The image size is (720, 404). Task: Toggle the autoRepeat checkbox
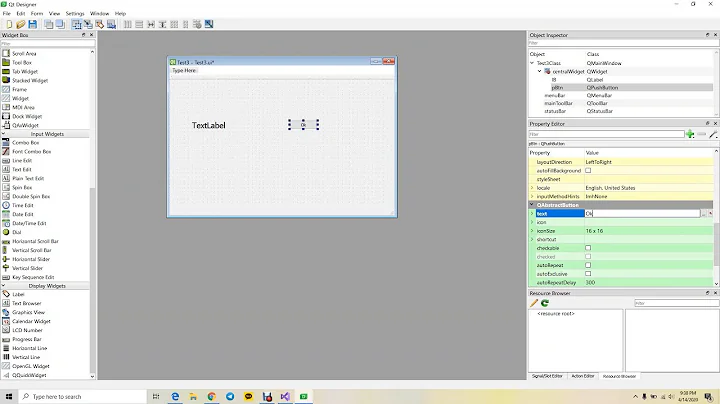(x=588, y=265)
